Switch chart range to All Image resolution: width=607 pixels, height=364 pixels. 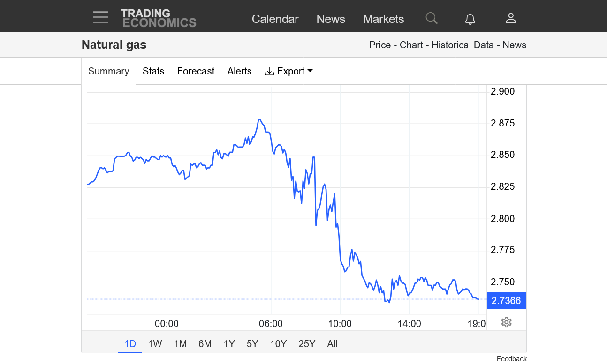coord(332,344)
